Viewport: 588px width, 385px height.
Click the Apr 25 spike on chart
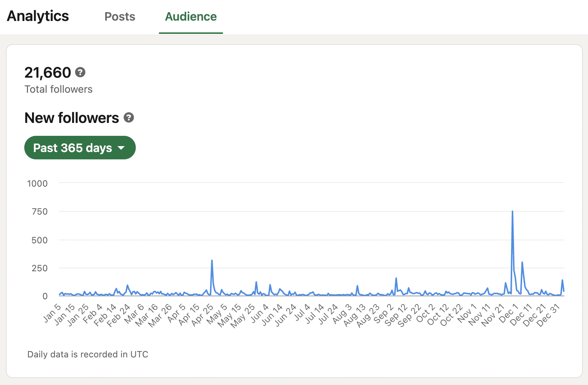(x=212, y=261)
